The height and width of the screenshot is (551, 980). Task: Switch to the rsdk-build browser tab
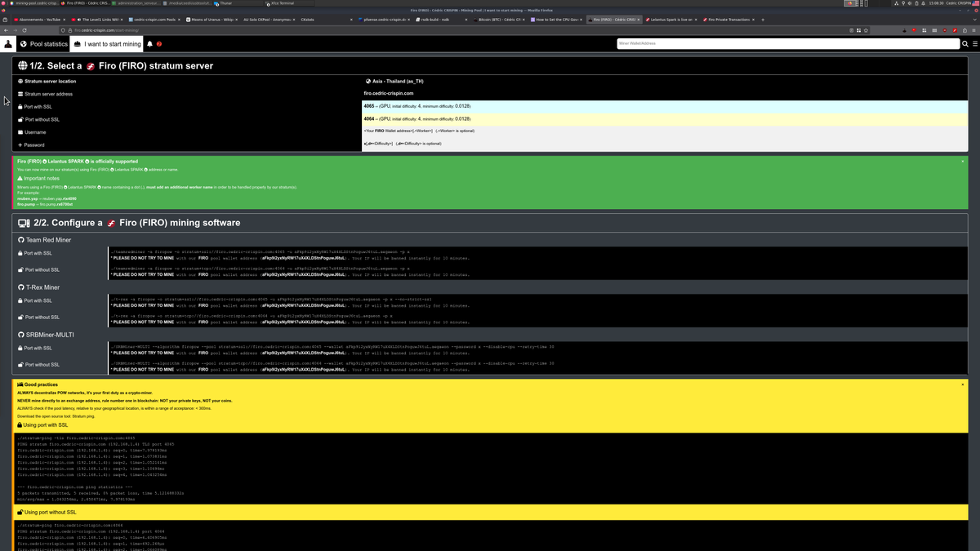[x=440, y=20]
